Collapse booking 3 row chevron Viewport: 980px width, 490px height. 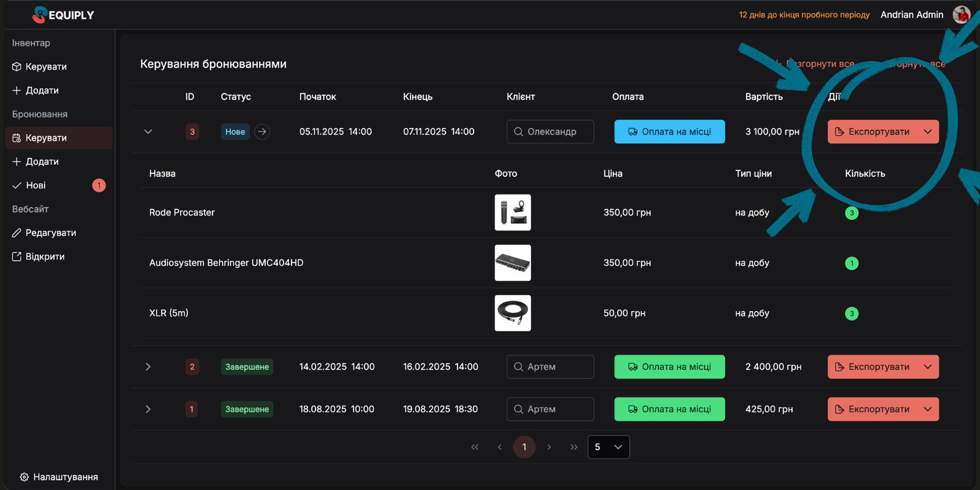point(148,132)
